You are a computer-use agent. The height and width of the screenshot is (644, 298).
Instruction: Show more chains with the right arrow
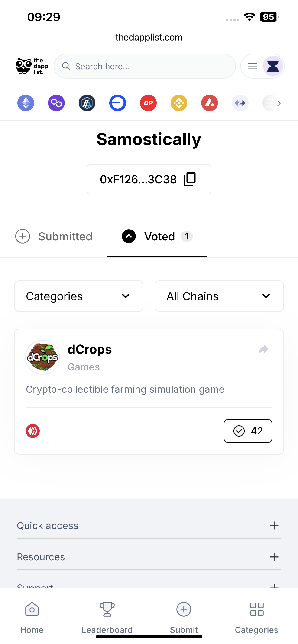279,103
